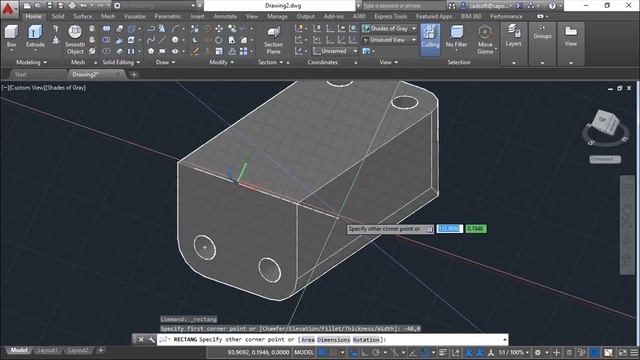Viewport: 640px width, 360px height.
Task: Click the blue dynamic input length field
Action: click(x=450, y=229)
